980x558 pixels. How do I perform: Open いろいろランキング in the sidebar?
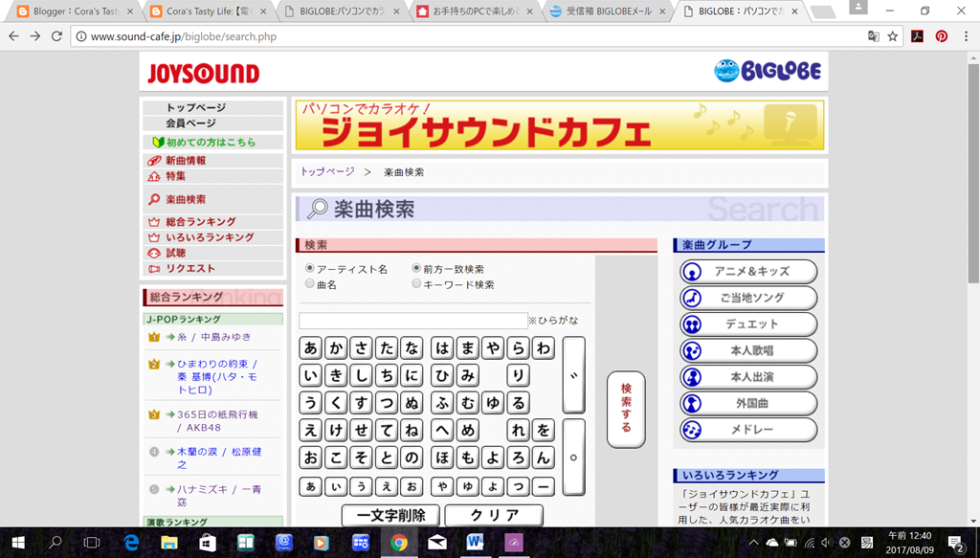212,237
